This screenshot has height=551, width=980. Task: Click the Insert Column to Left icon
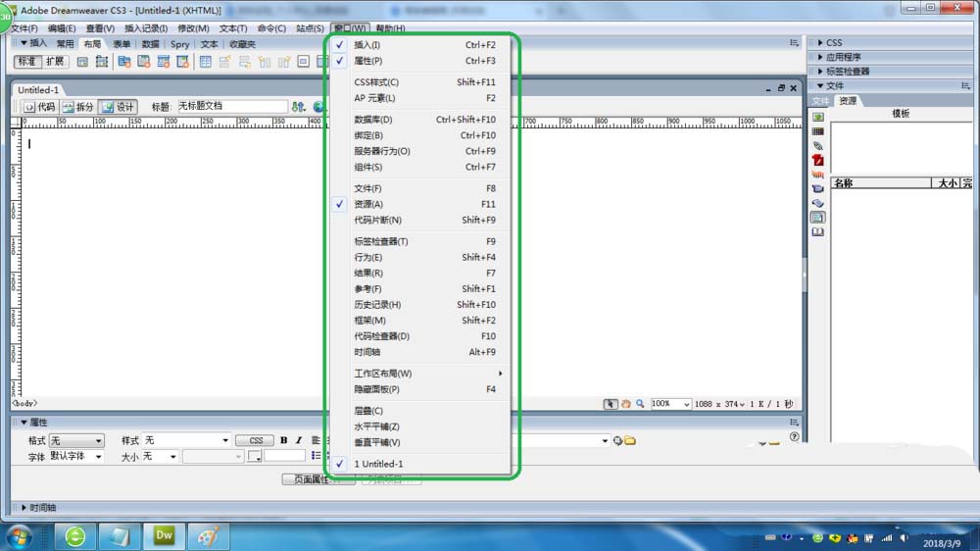point(265,62)
